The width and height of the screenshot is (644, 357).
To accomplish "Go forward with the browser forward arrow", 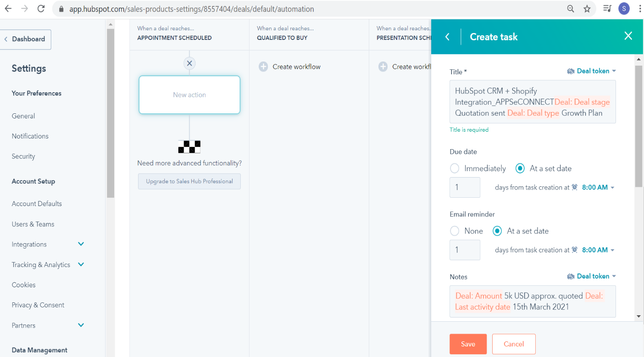I will [x=25, y=9].
